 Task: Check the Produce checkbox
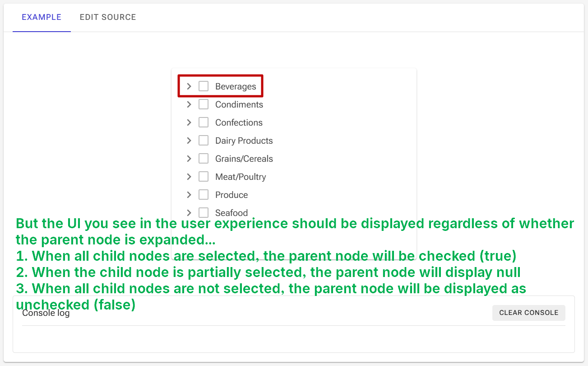coord(204,195)
